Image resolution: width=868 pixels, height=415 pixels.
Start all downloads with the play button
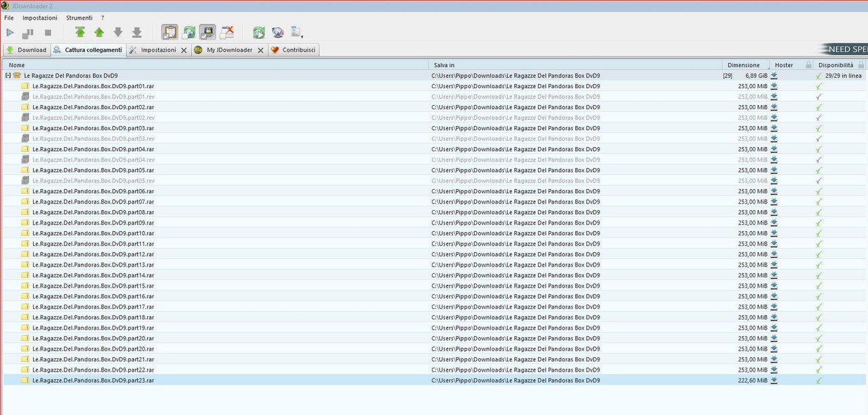tap(9, 33)
